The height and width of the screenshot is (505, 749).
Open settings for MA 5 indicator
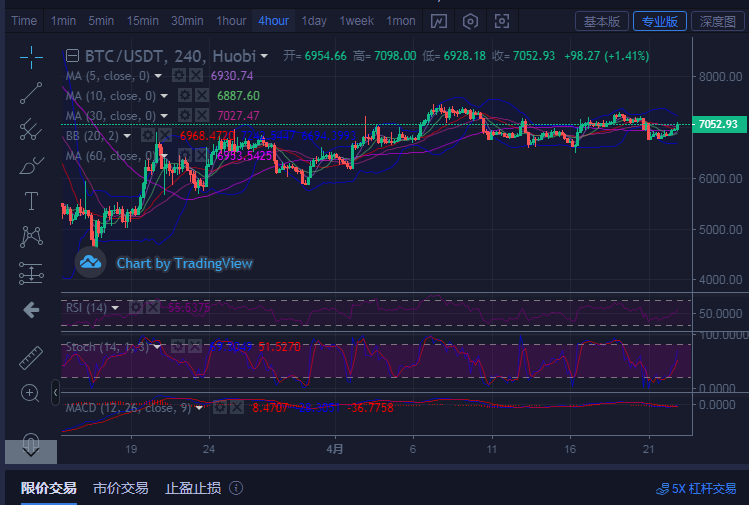[x=179, y=75]
